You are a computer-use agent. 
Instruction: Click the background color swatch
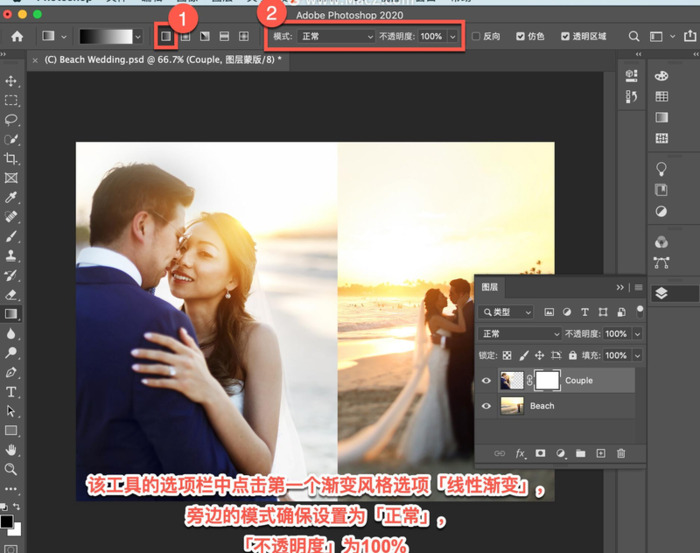point(17,530)
